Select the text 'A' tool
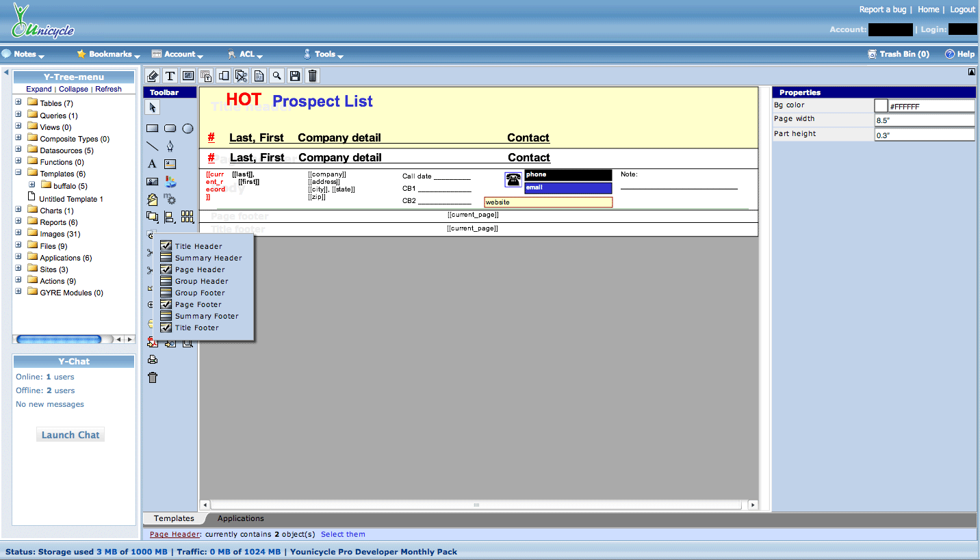Image resolution: width=980 pixels, height=560 pixels. (152, 163)
